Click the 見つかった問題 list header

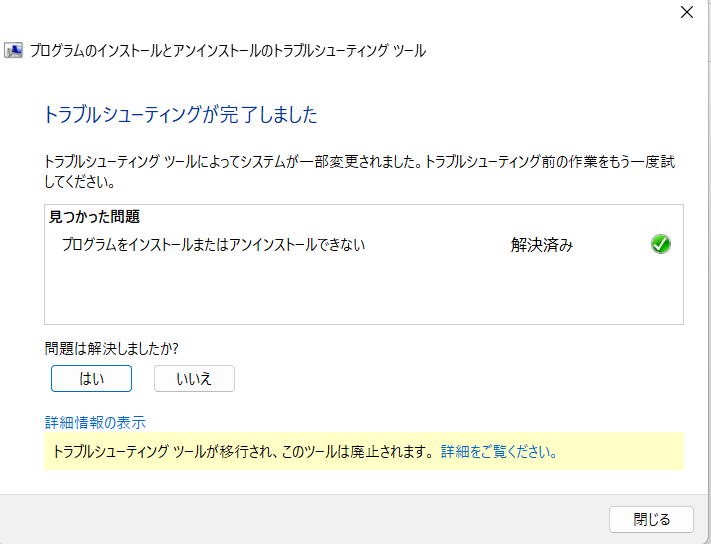94,216
